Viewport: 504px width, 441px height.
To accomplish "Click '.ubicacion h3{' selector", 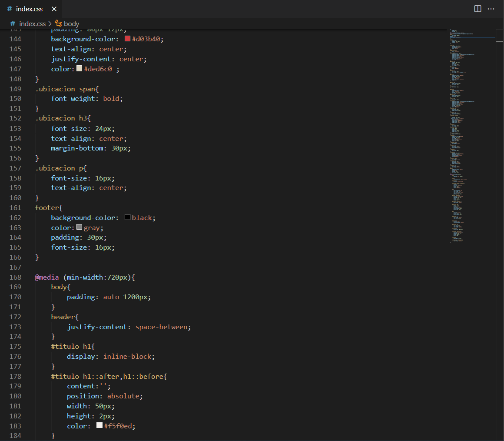I will pyautogui.click(x=63, y=118).
